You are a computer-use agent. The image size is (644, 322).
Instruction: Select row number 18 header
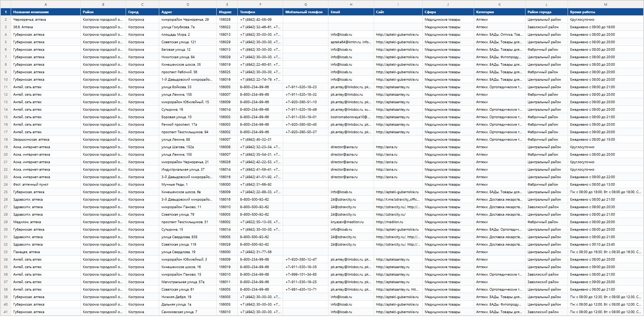point(6,140)
